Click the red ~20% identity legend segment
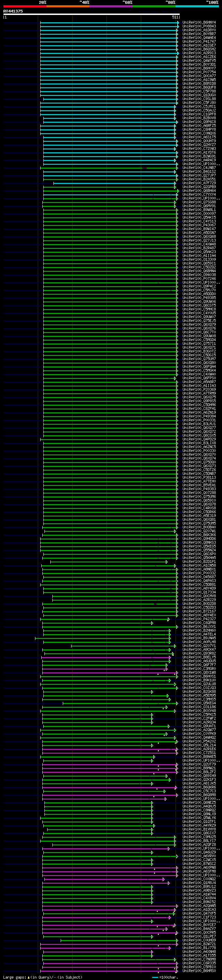The image size is (222, 980). coord(25,6)
